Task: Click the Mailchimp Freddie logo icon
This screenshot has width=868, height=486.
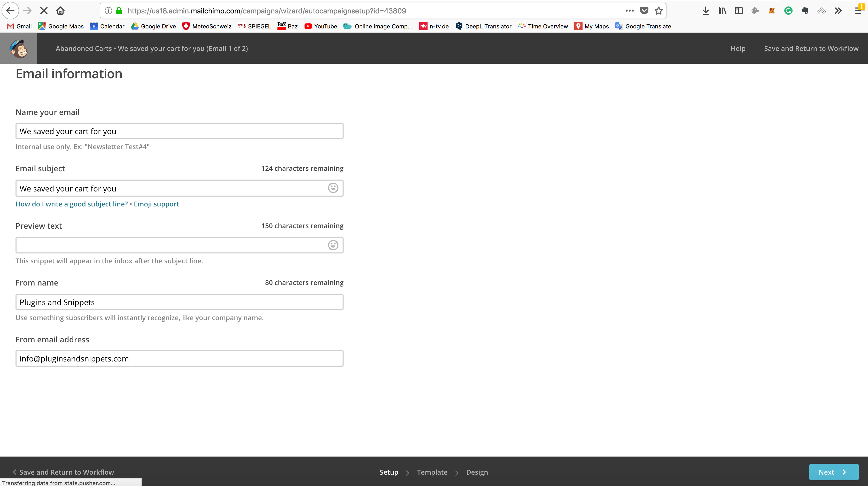Action: 19,49
